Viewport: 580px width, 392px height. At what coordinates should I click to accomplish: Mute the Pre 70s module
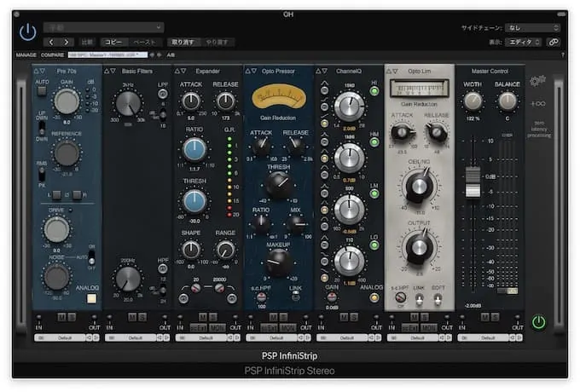(61, 317)
